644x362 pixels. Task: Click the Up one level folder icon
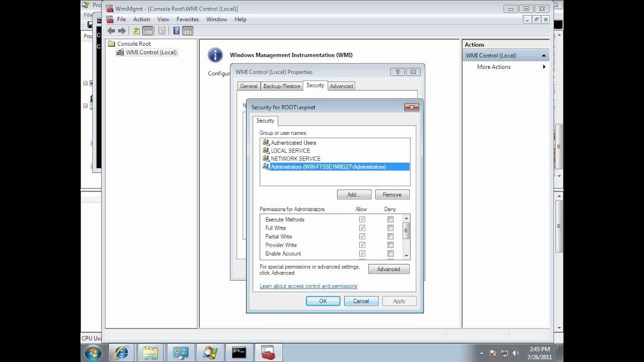point(136,31)
